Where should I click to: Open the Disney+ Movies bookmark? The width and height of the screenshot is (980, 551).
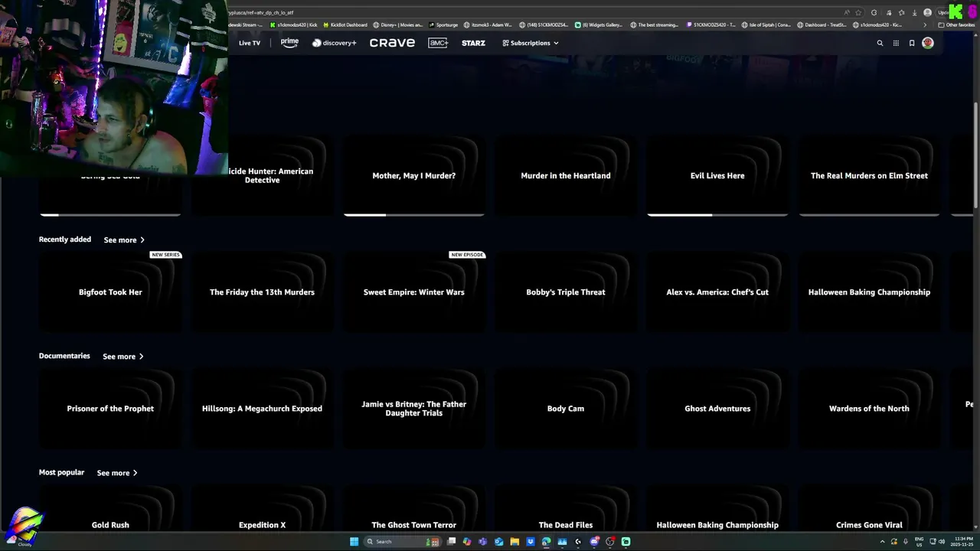click(398, 24)
